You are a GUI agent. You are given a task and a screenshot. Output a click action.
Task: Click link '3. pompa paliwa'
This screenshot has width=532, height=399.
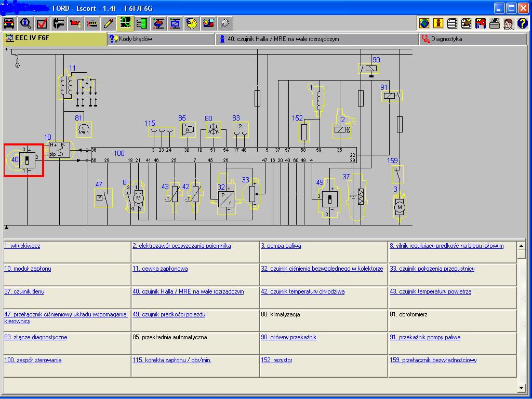point(281,246)
